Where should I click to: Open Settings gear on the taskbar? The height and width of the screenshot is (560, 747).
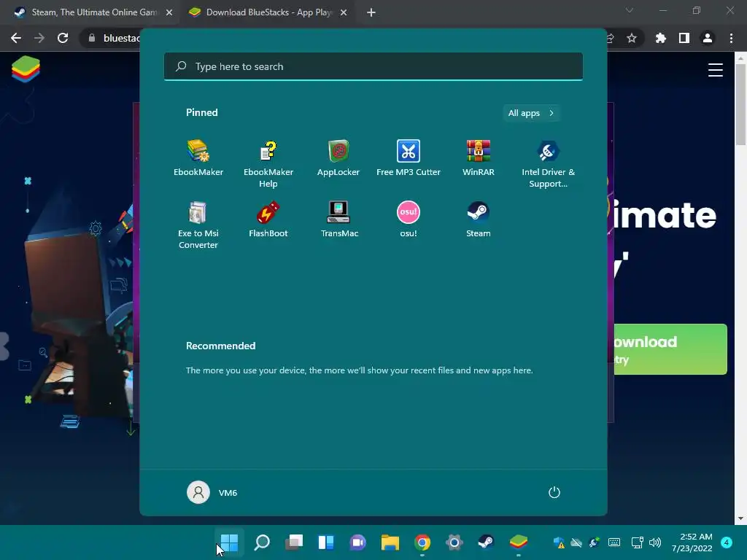(454, 542)
